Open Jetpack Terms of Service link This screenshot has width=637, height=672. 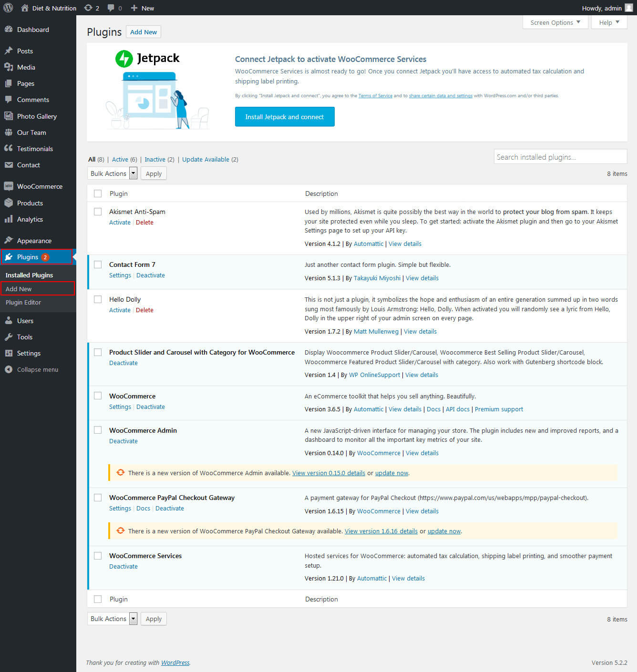click(x=375, y=96)
